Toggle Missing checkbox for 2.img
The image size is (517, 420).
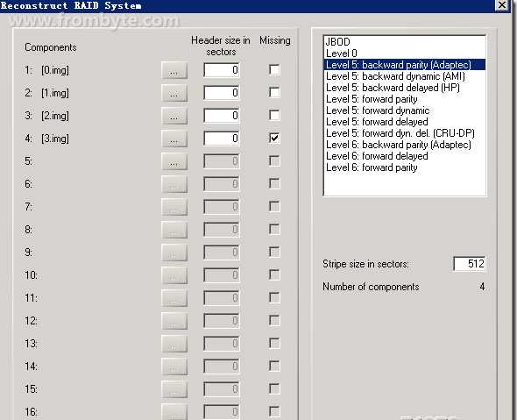click(274, 115)
